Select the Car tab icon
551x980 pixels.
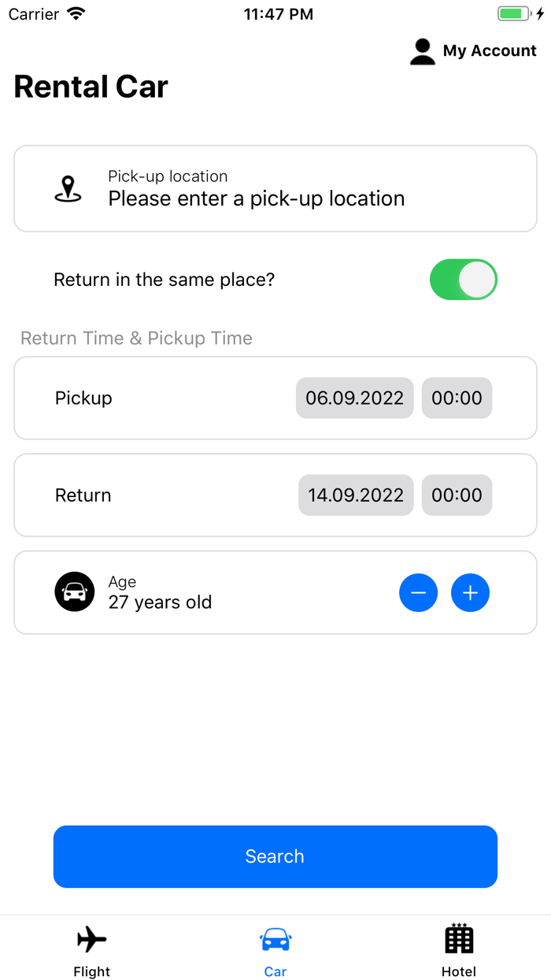[275, 939]
